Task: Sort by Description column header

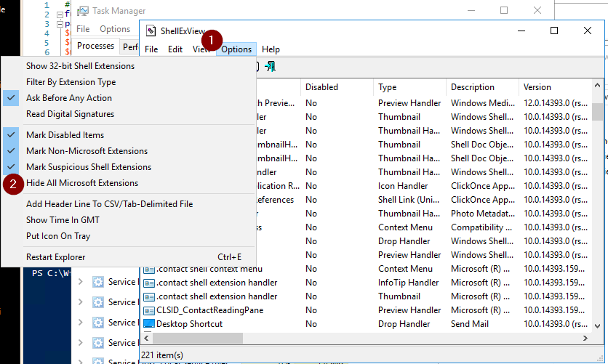Action: [482, 87]
